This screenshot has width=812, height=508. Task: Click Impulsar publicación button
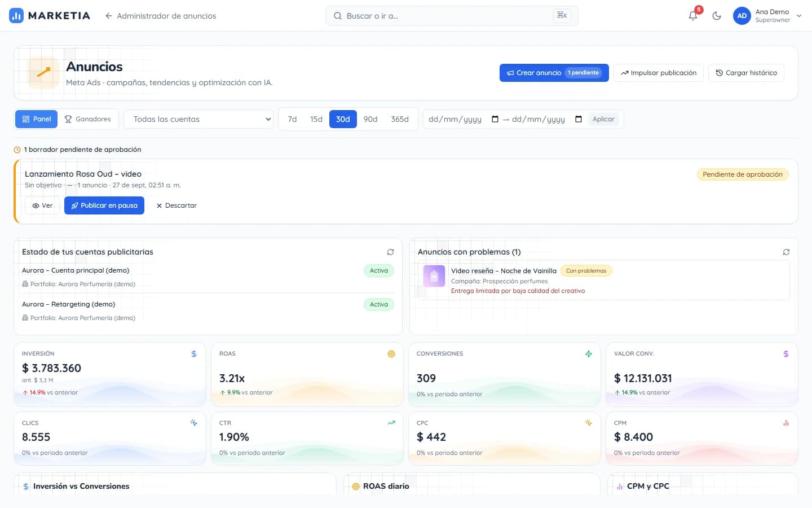coord(658,73)
